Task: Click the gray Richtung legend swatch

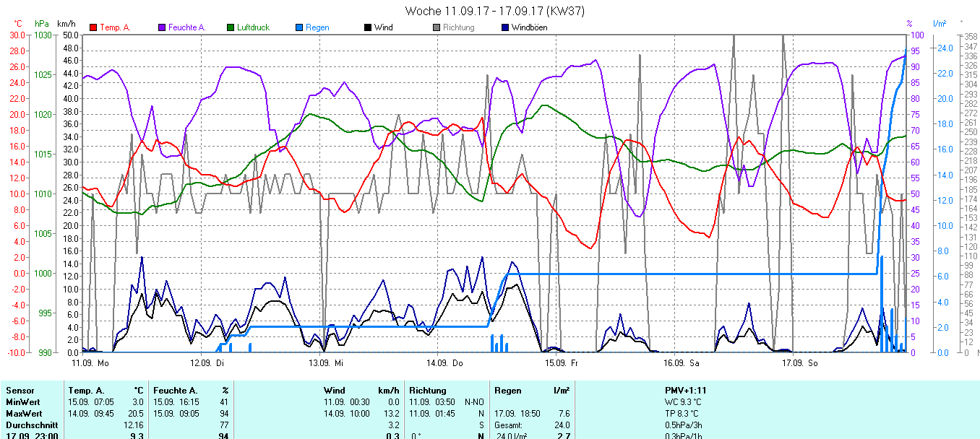Action: tap(437, 27)
